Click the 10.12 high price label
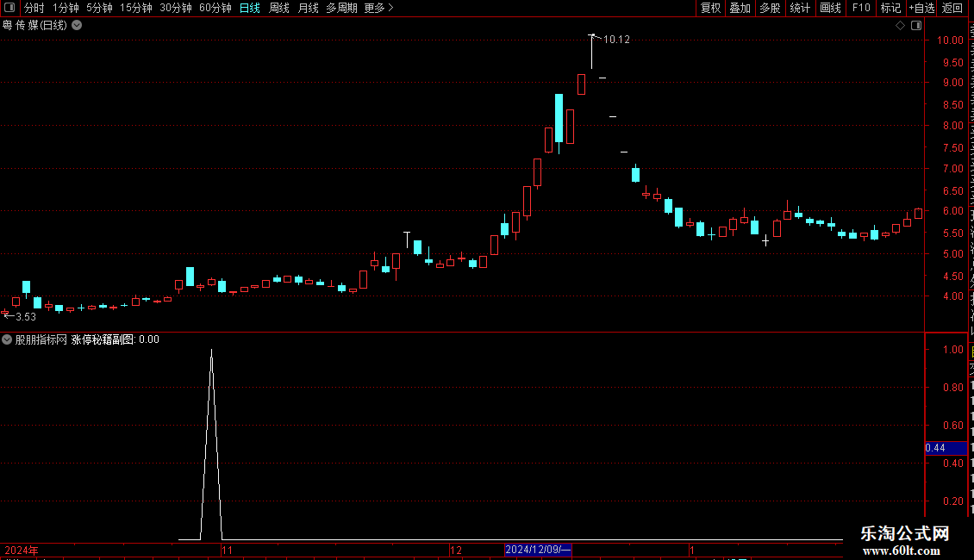 [x=616, y=39]
